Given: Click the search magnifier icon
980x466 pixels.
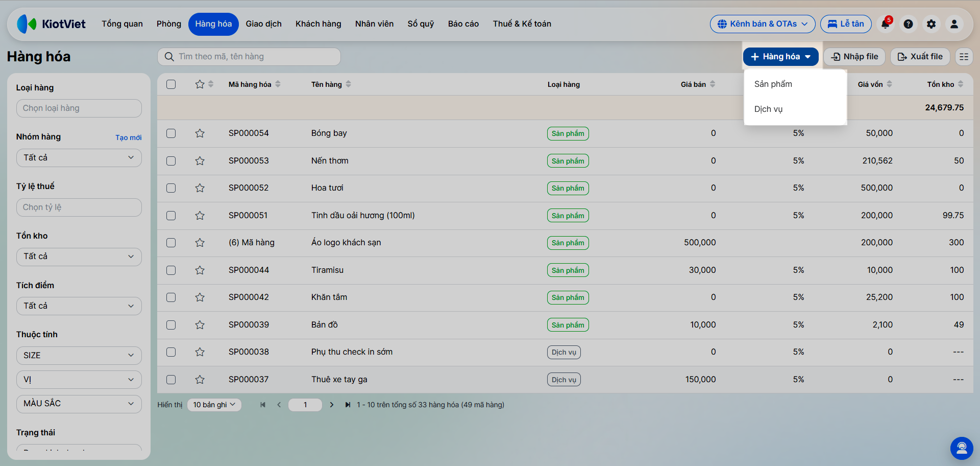Looking at the screenshot, I should point(169,57).
